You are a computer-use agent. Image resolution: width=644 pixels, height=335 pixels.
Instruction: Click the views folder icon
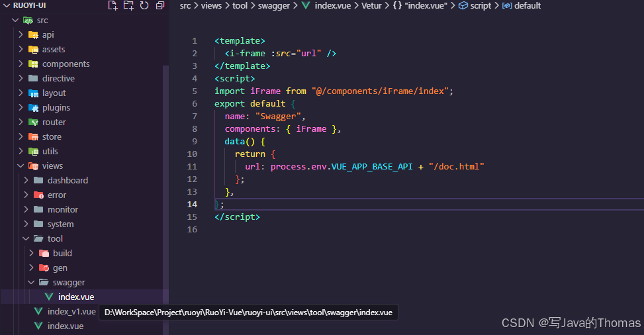(x=33, y=166)
